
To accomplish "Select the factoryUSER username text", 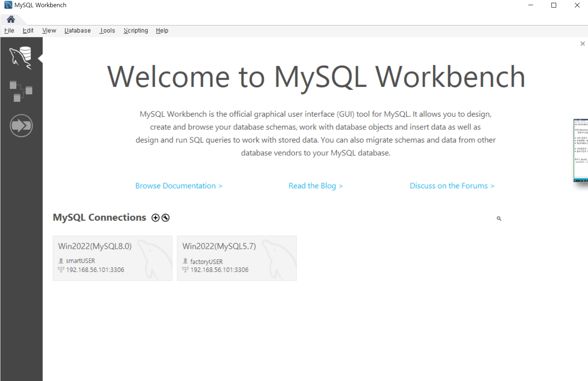I will click(206, 262).
